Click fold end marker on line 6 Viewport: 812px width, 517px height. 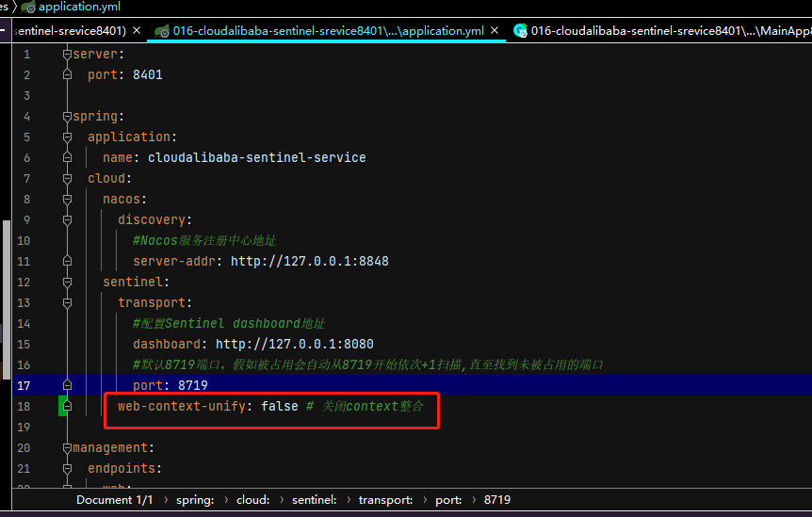click(x=67, y=157)
